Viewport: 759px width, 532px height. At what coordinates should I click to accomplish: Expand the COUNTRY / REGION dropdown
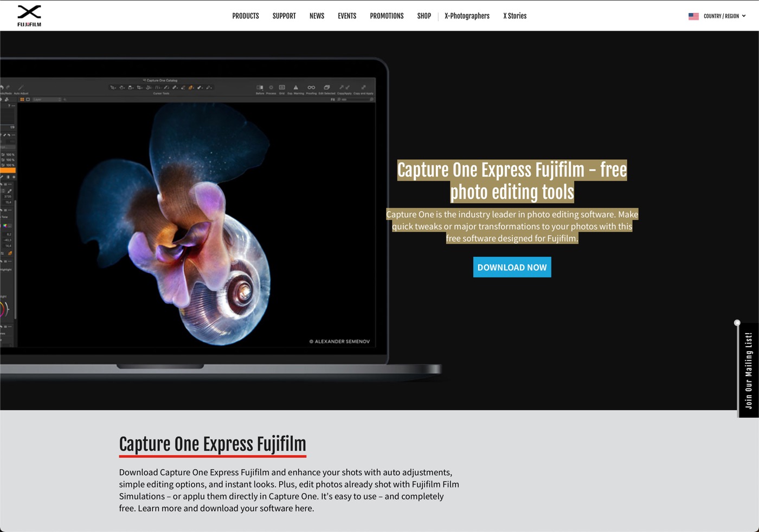[724, 16]
